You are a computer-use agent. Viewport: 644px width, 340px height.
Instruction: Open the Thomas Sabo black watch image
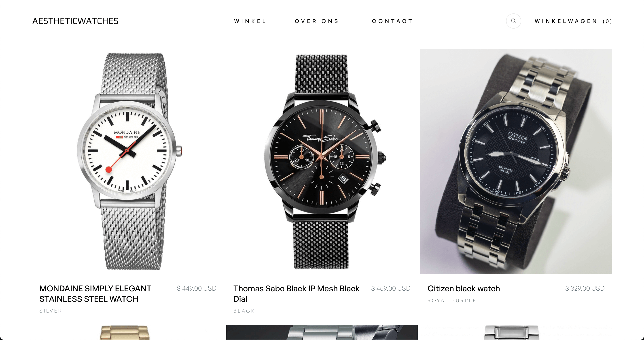click(x=322, y=161)
